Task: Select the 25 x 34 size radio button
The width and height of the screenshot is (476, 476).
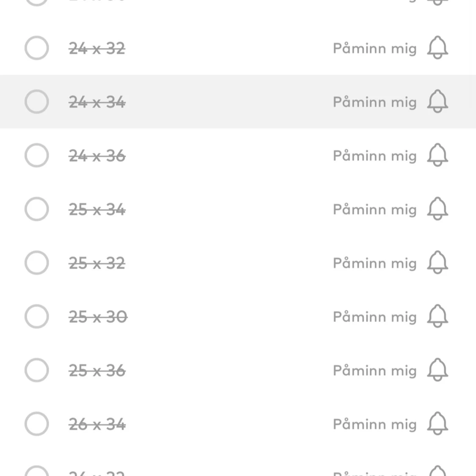Action: click(x=37, y=209)
